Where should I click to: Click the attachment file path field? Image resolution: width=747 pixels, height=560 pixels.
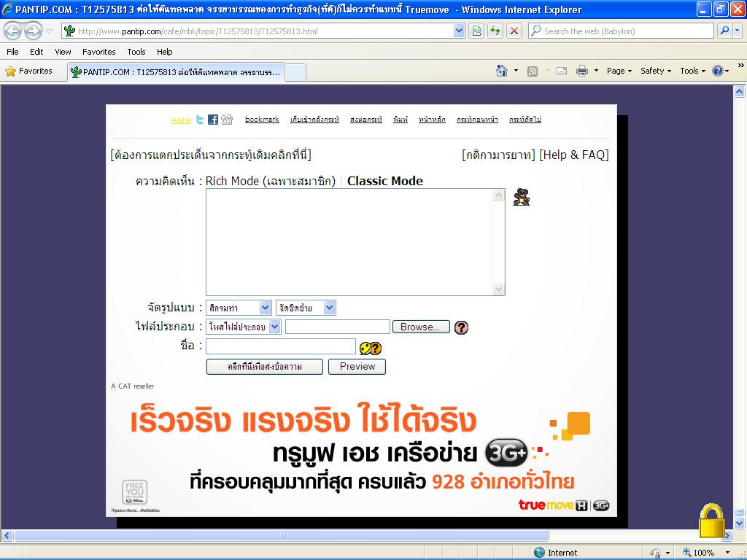tap(337, 327)
